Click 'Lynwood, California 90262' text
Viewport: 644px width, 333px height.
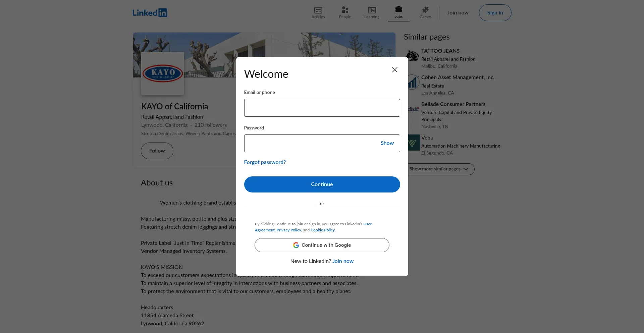click(x=172, y=324)
